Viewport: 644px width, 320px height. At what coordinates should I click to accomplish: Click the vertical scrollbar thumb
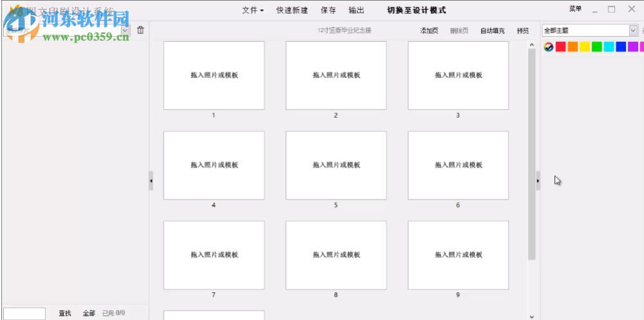(532, 154)
